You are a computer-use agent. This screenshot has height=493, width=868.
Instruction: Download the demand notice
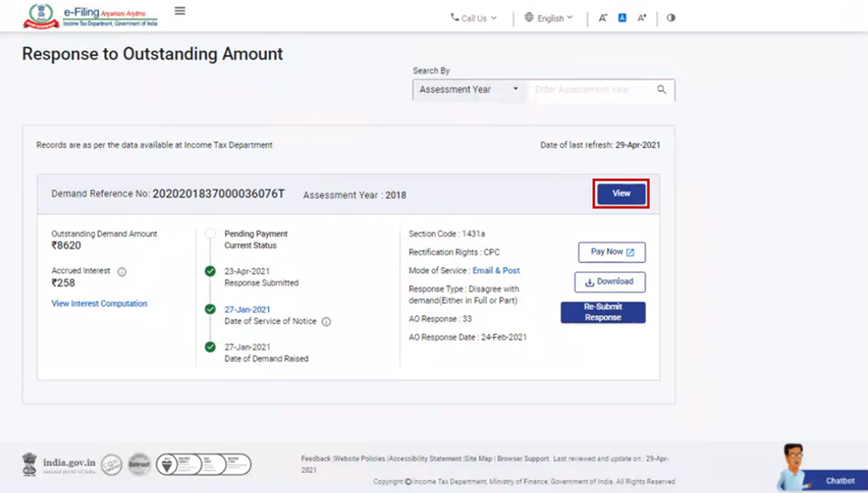pos(610,282)
